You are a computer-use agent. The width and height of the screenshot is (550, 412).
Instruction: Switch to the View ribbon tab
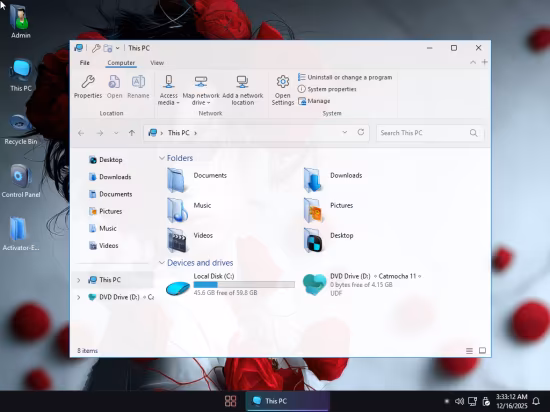[157, 63]
